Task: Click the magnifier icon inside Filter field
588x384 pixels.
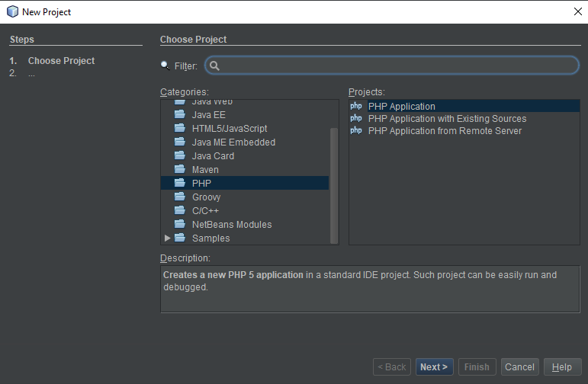Action: tap(214, 66)
